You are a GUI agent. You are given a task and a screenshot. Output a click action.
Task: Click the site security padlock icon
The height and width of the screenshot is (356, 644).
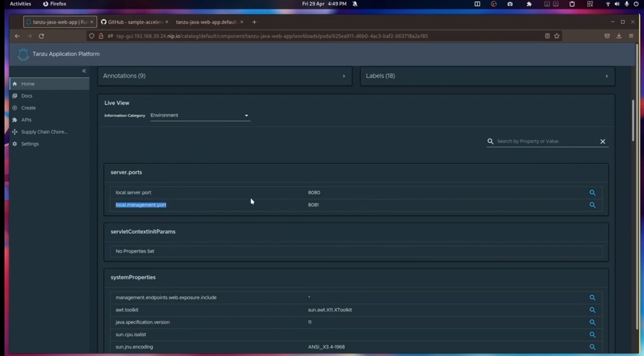point(101,36)
